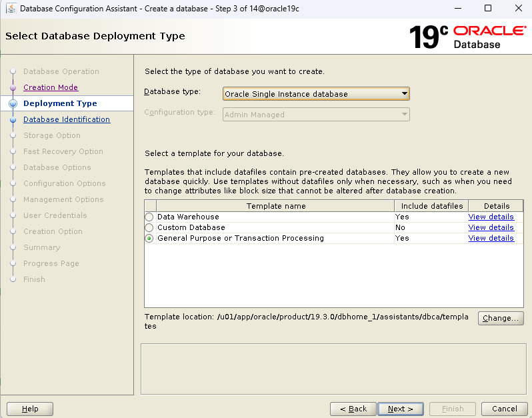Click the Custom Database template name
532x418 pixels.
[191, 227]
